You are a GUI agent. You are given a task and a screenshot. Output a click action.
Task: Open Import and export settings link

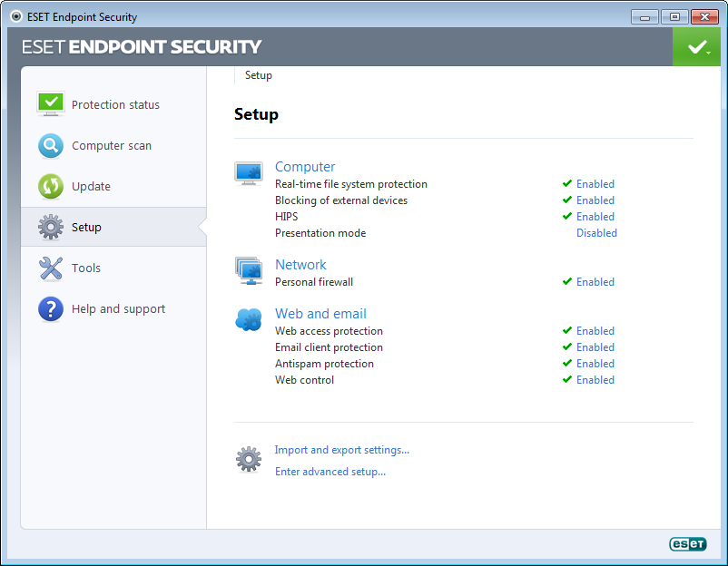(341, 450)
